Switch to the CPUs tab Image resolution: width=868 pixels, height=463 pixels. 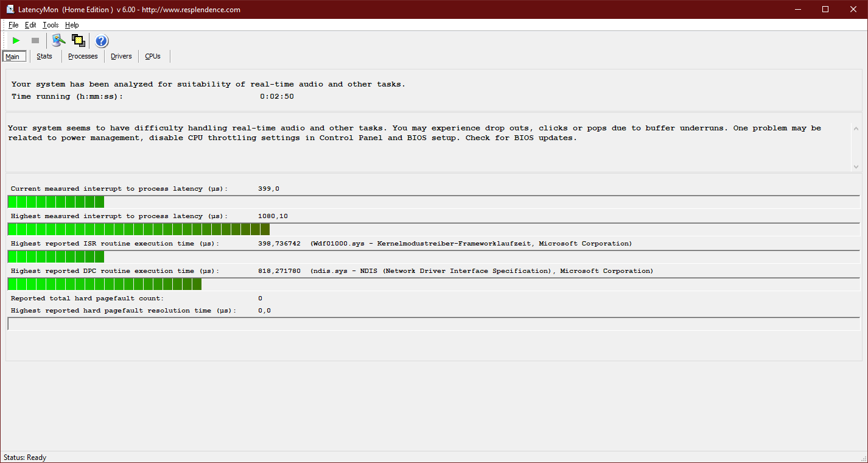point(153,56)
